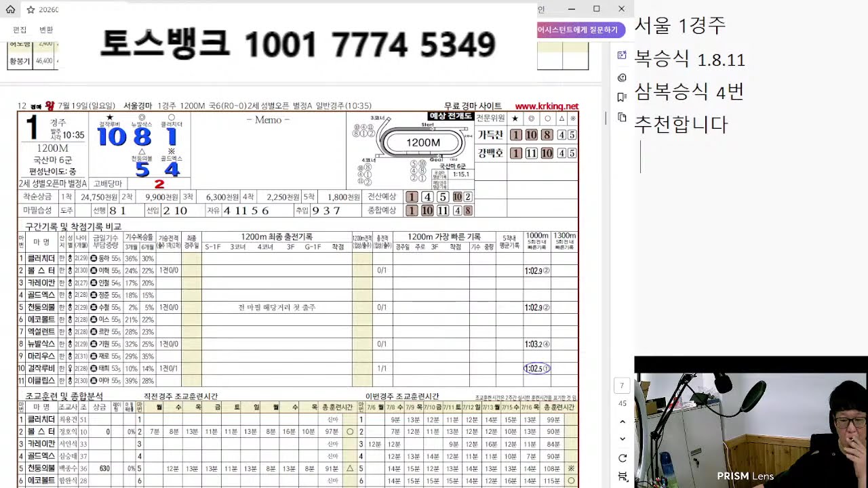Click the '조교훈련 및 종합분석' heading
868x488 pixels.
(64, 396)
